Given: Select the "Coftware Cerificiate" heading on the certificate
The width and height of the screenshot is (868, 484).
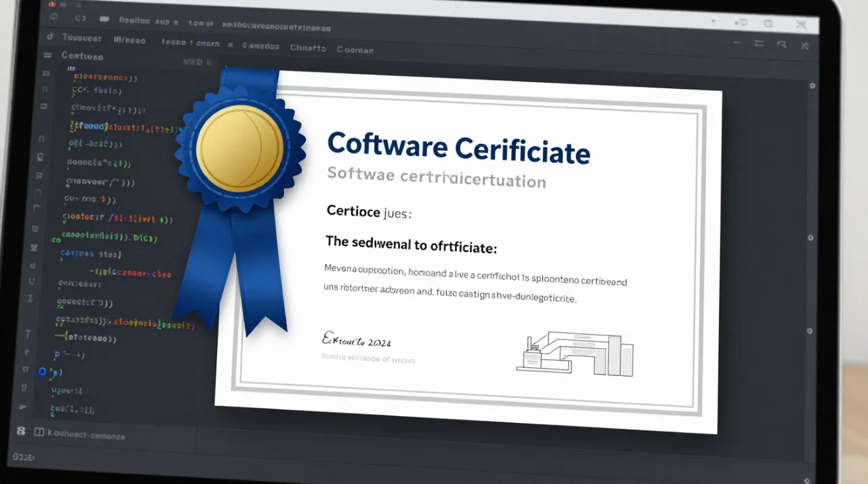Looking at the screenshot, I should (458, 149).
